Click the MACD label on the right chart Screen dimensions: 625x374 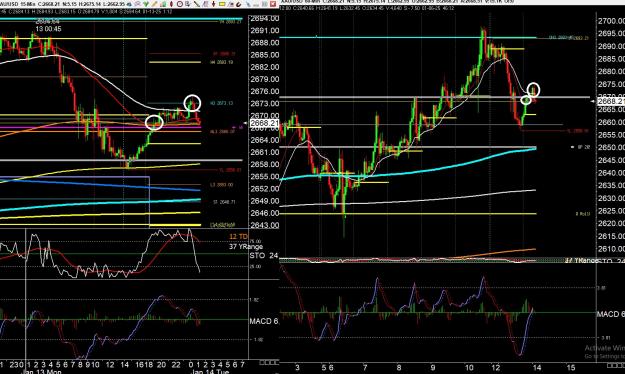pos(611,314)
